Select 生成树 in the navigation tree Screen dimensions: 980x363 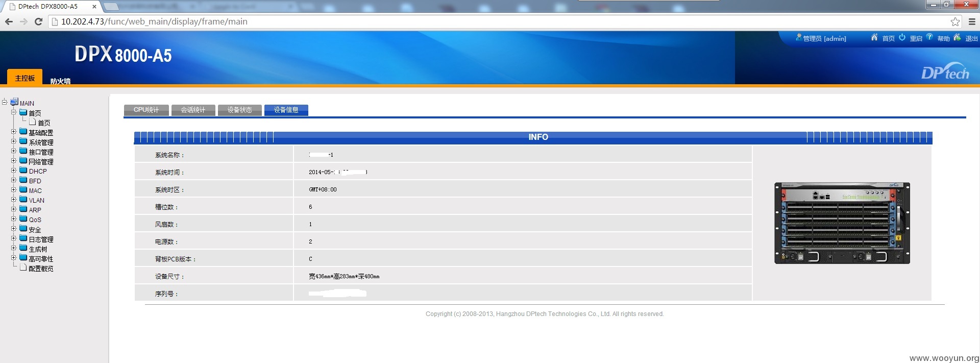(x=38, y=249)
